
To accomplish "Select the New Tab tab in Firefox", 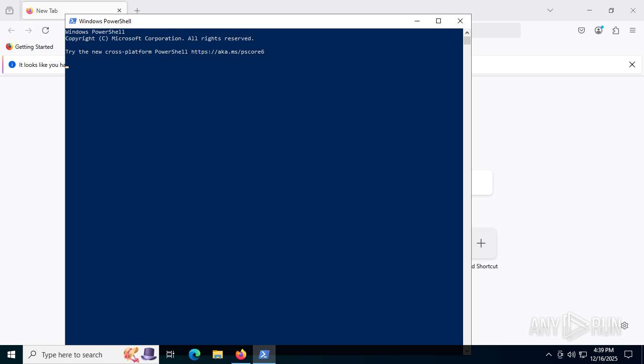I will click(74, 10).
